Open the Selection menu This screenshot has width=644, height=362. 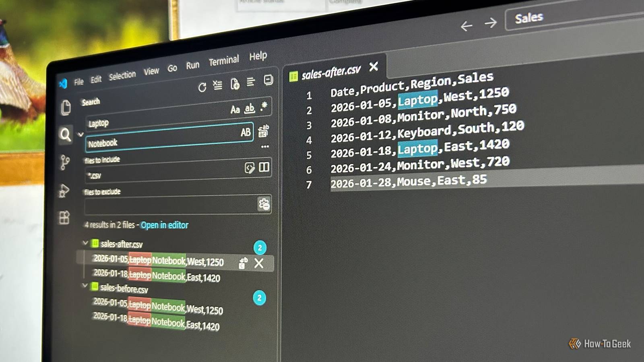[x=122, y=76]
